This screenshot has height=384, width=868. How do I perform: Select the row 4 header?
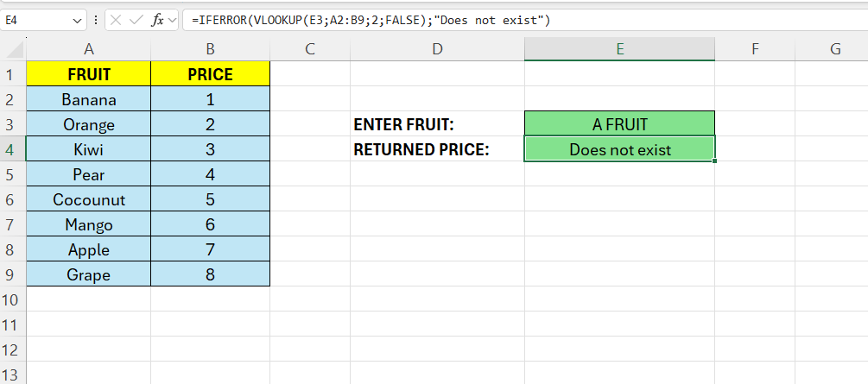click(13, 149)
